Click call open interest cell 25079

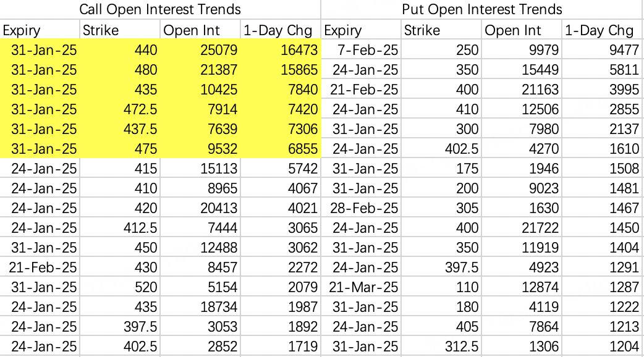[200, 49]
